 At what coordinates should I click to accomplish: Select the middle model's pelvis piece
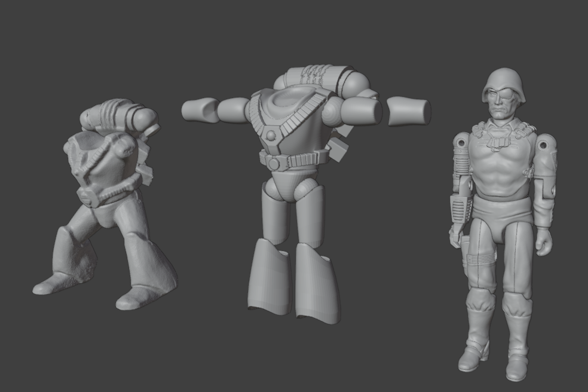click(x=291, y=185)
